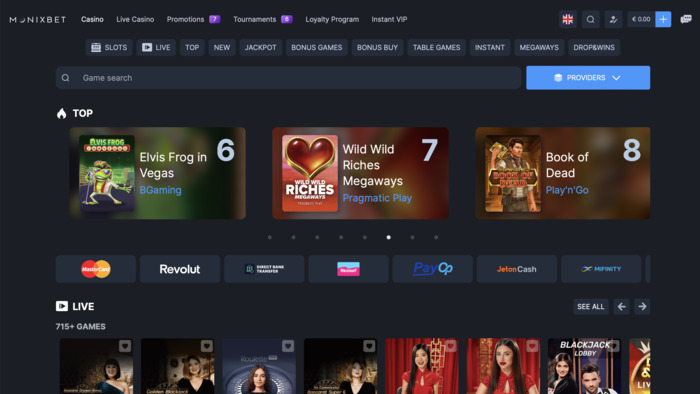The width and height of the screenshot is (700, 394).
Task: Favorite the first live game thumbnail
Action: coord(125,346)
